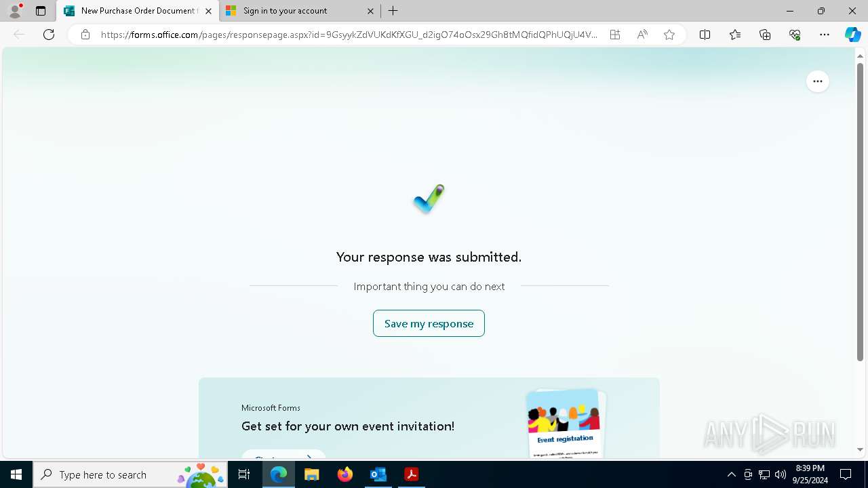Close the Sign in to your account tab
Image resolution: width=868 pixels, height=488 pixels.
click(370, 11)
